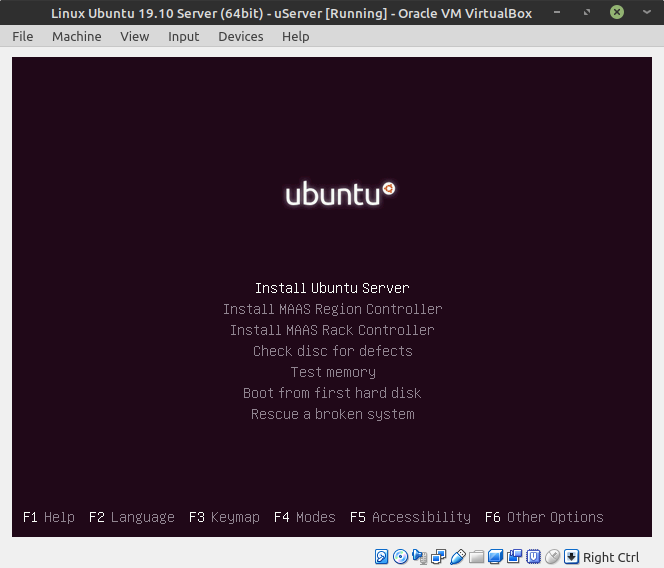
Task: Open the File menu
Action: [x=22, y=36]
